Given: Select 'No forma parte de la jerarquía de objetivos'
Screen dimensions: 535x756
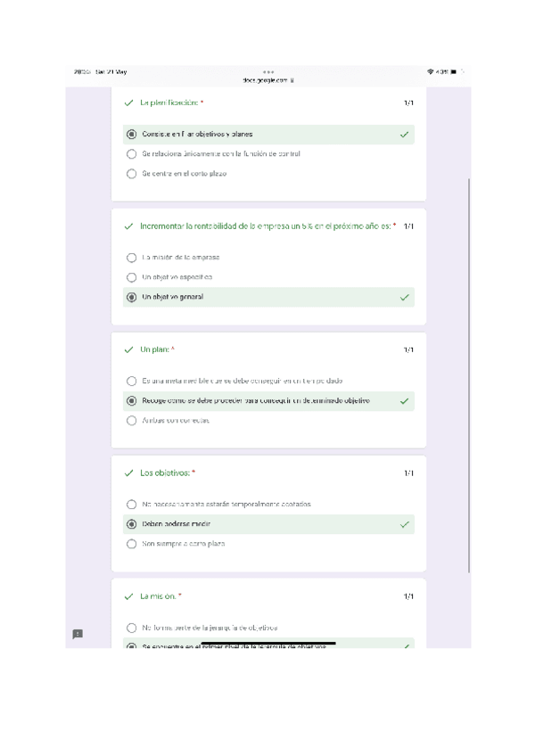Looking at the screenshot, I should (132, 628).
